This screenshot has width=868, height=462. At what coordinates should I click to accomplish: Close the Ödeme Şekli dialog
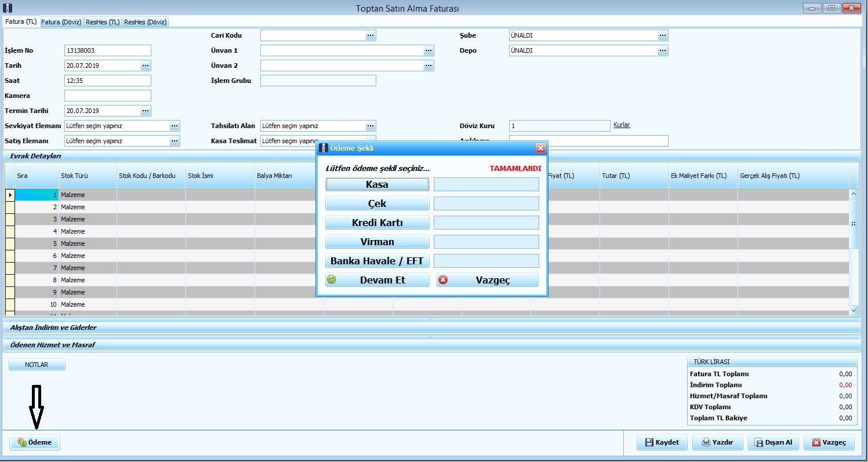[540, 148]
